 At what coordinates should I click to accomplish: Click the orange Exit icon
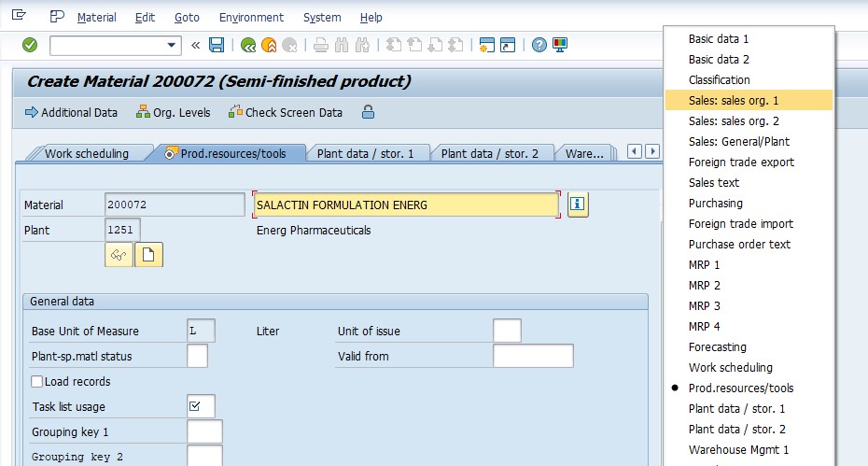coord(269,45)
